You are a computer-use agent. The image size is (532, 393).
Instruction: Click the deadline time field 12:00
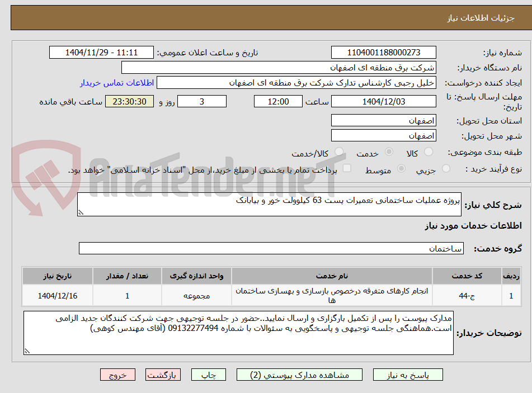click(x=278, y=101)
